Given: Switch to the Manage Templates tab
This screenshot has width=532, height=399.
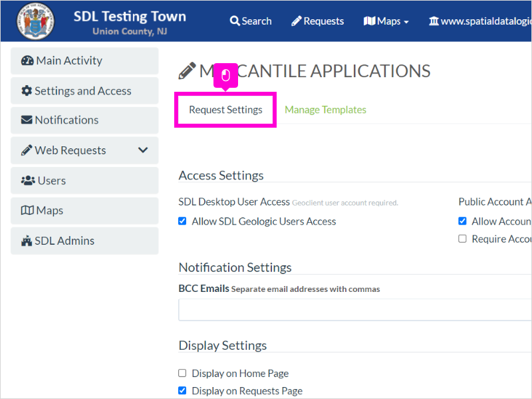Looking at the screenshot, I should 325,110.
